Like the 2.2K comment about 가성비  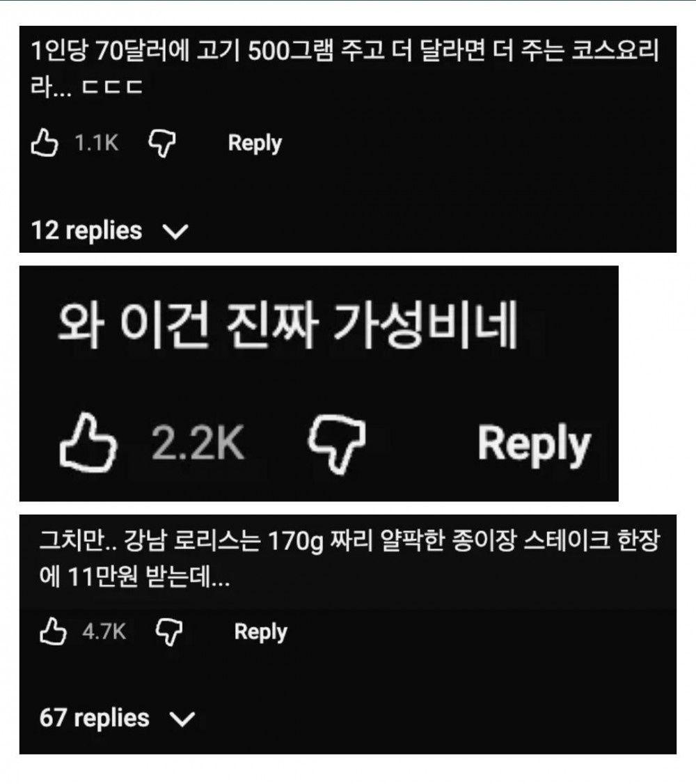point(88,443)
